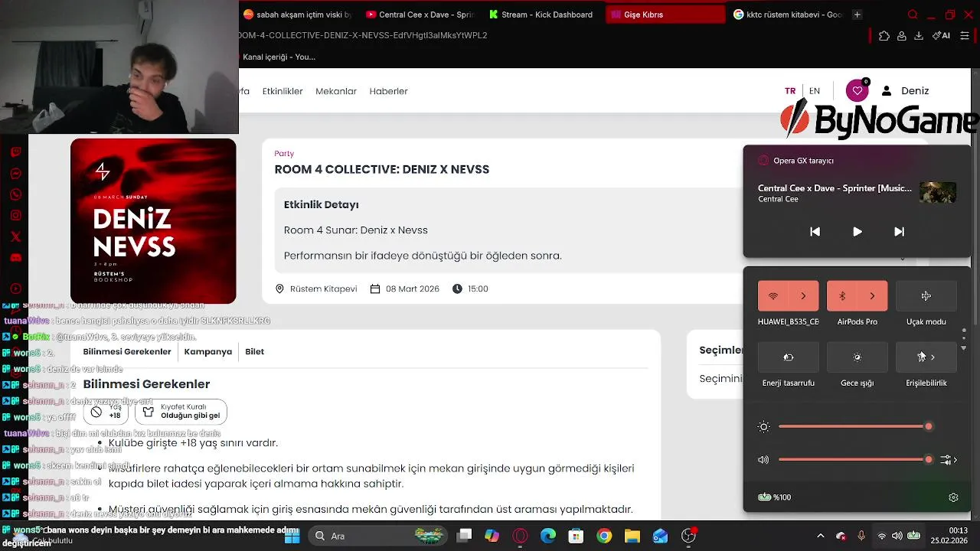Open the browser AI assistant button

pos(942,36)
